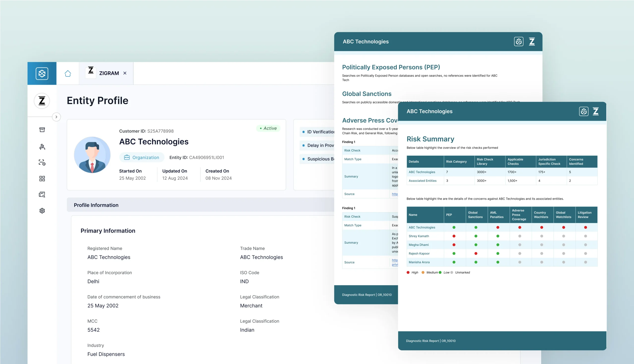This screenshot has height=364, width=634.
Task: Open the archive box sidebar icon
Action: (x=42, y=130)
